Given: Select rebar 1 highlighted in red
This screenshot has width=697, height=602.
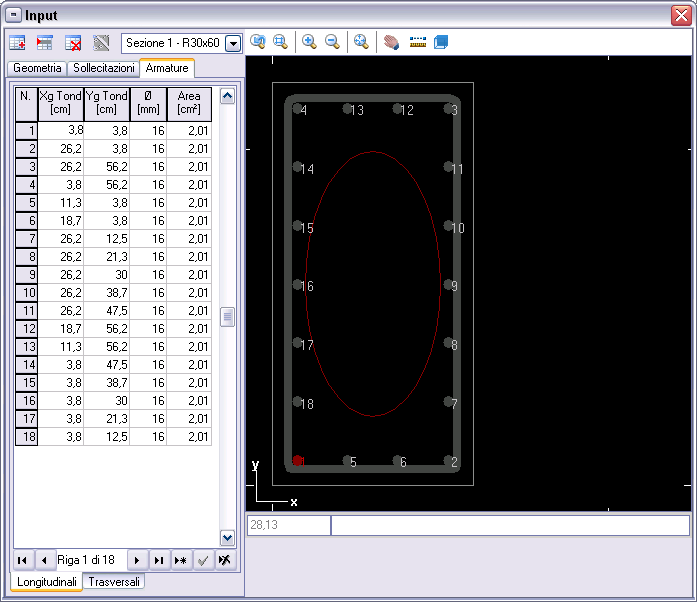Looking at the screenshot, I should click(297, 461).
